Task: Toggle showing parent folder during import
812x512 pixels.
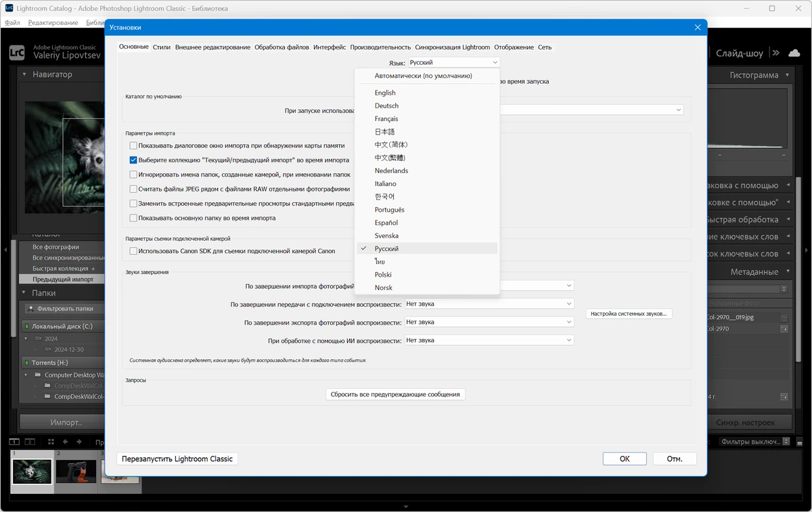Action: pos(133,218)
